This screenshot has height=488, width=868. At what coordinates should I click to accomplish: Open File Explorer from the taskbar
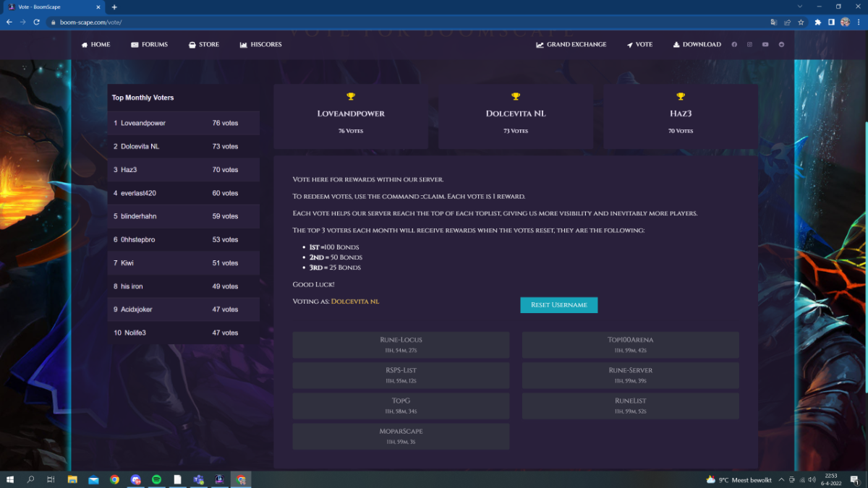click(72, 479)
